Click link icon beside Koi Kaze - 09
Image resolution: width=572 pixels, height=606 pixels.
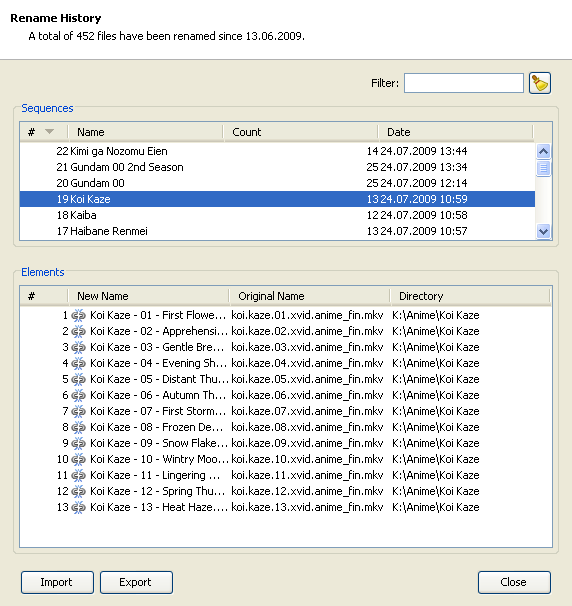tap(78, 443)
